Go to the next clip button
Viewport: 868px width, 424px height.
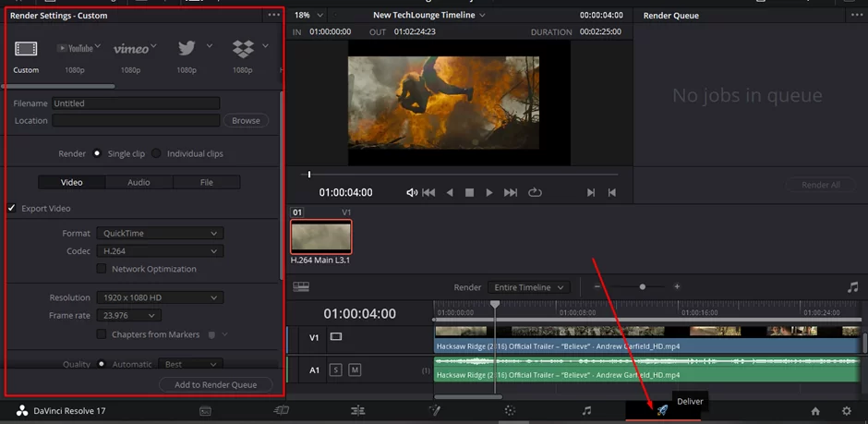click(x=591, y=193)
